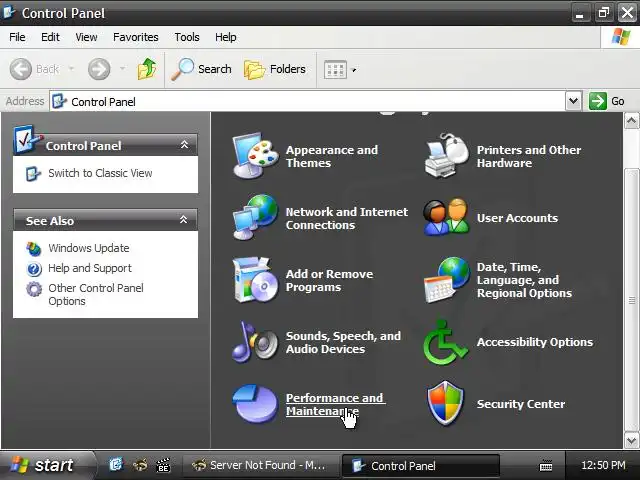Image resolution: width=640 pixels, height=480 pixels.
Task: Click the scrollbar up arrow
Action: point(631,121)
